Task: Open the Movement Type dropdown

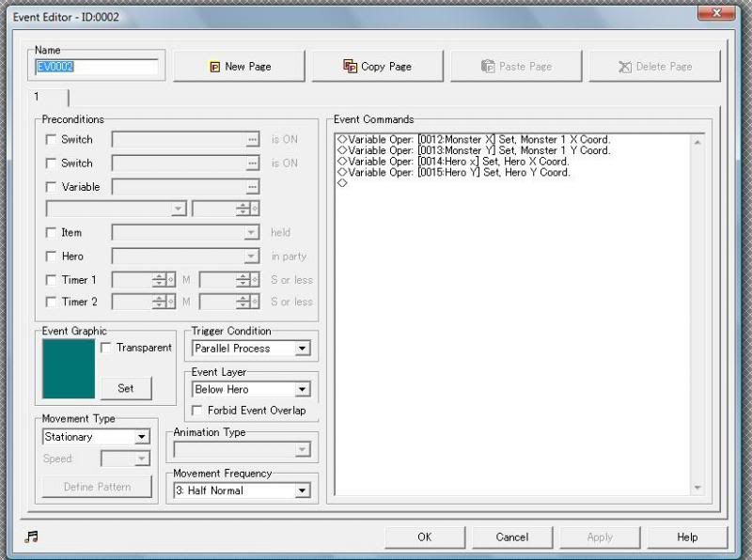Action: tap(141, 437)
